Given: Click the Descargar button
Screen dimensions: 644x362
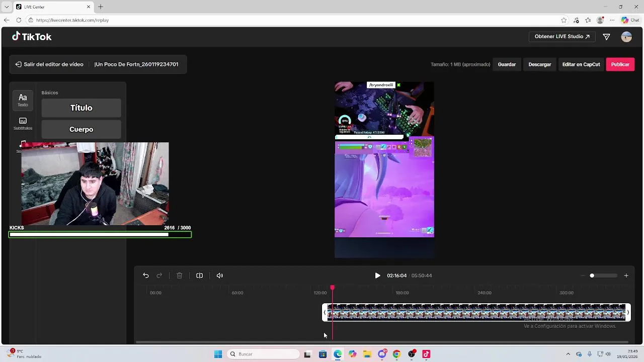Looking at the screenshot, I should click(x=540, y=64).
